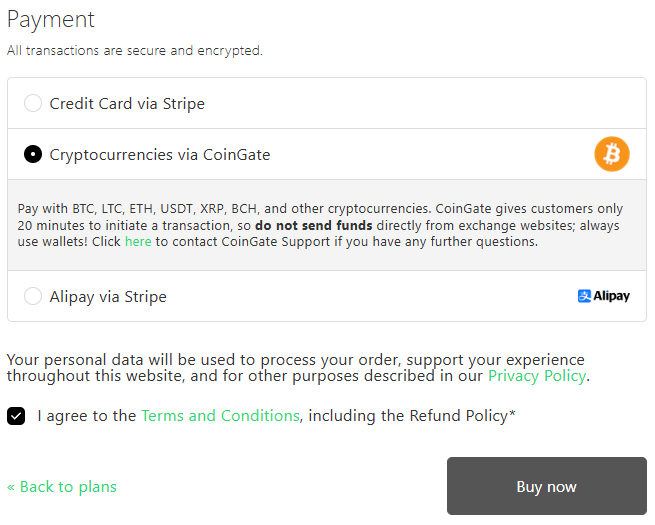Click the 'including the Refund Policy*' text
This screenshot has width=655, height=525.
click(412, 416)
